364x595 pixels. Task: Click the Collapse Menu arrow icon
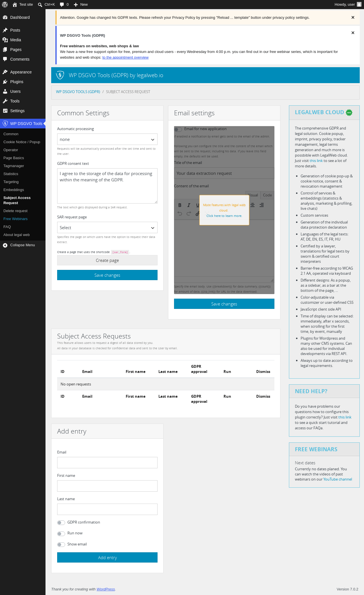[5, 245]
